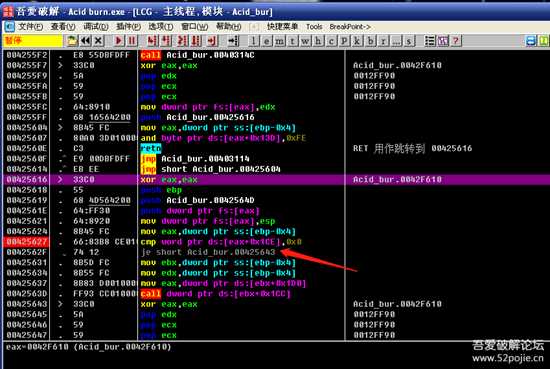The height and width of the screenshot is (369, 550).
Task: Open the 查看(V) menu
Action: coord(63,27)
